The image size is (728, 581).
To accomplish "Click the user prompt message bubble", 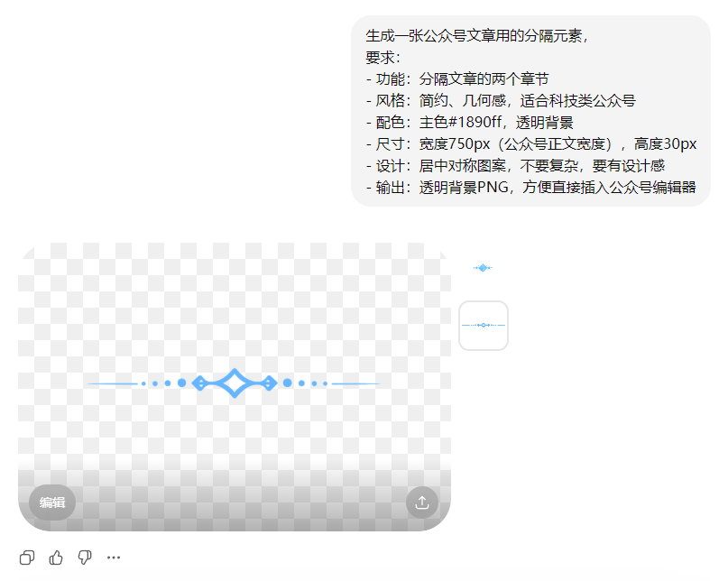I will point(530,111).
